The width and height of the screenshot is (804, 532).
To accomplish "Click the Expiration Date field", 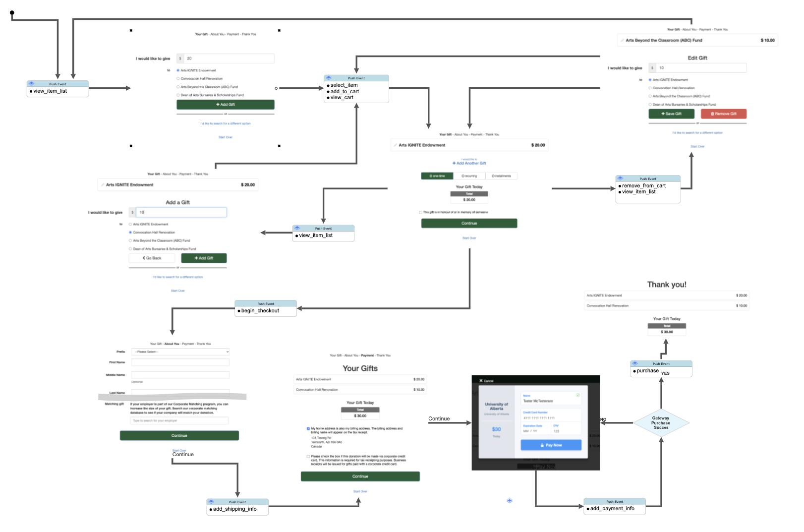I will pyautogui.click(x=536, y=428).
